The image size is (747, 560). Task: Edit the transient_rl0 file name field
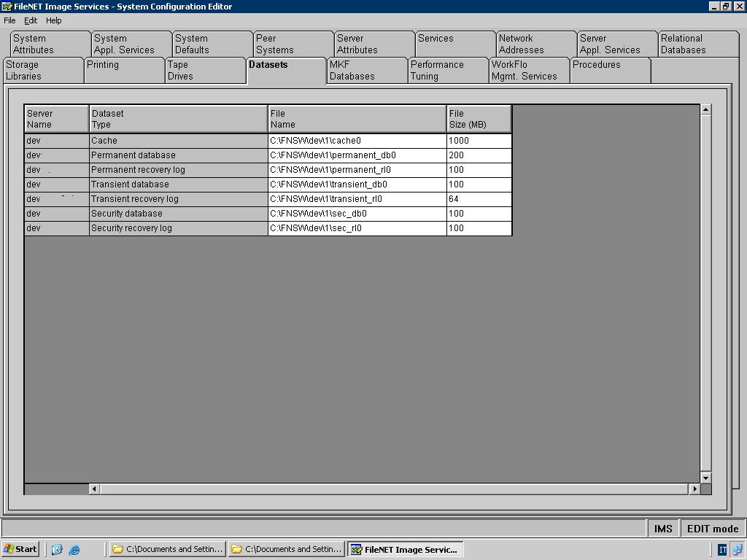[x=357, y=199]
